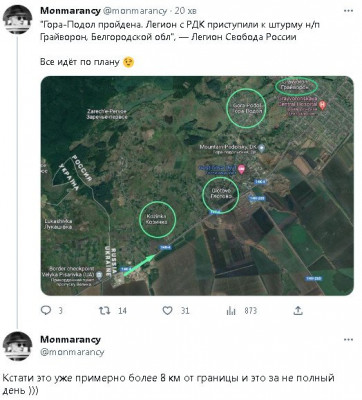The image size is (362, 400).
Task: Open Monmarancy display name in the first tweet
Action: 70,11
